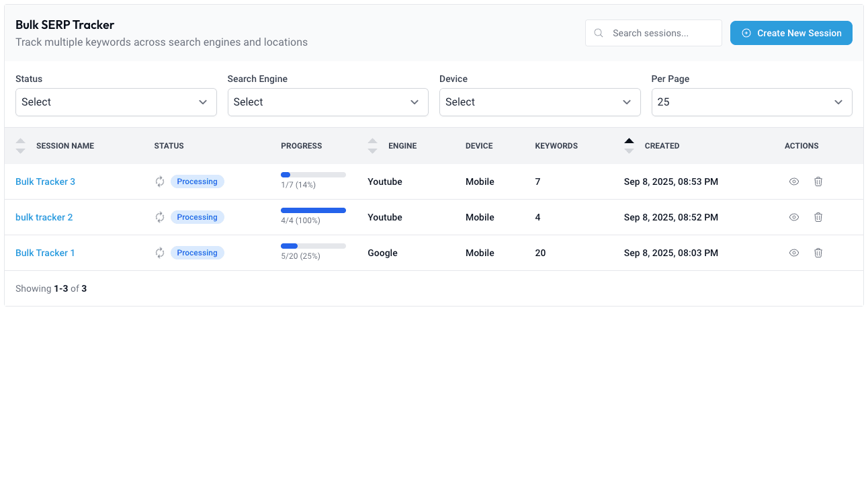
Task: Click the Progress column header
Action: [x=302, y=146]
